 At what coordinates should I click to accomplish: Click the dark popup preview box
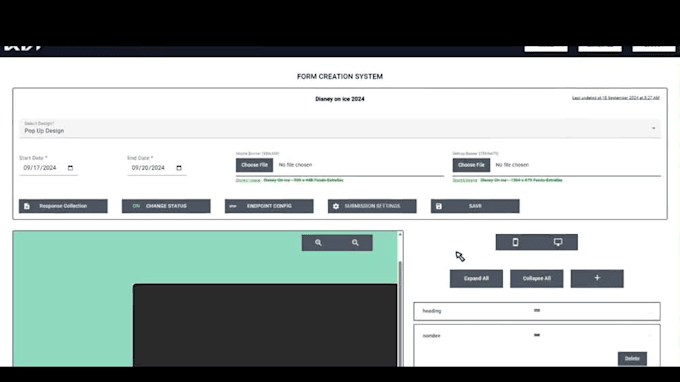tap(265, 325)
